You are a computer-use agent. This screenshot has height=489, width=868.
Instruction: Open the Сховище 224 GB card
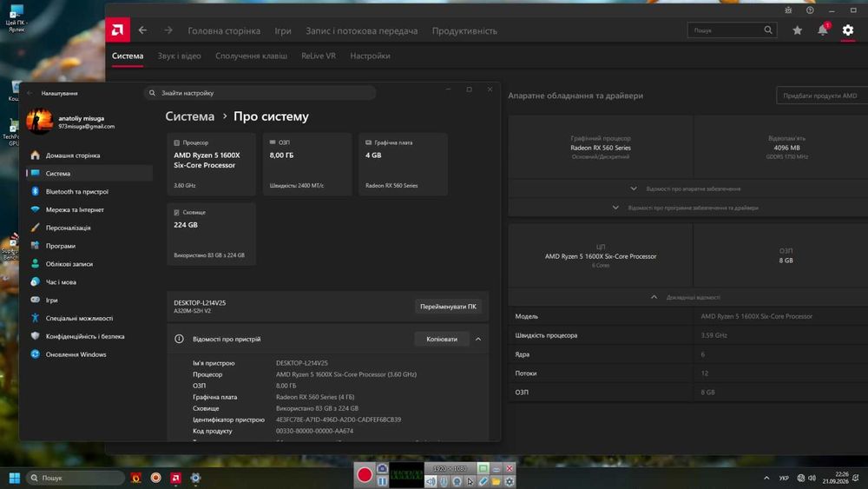tap(212, 234)
